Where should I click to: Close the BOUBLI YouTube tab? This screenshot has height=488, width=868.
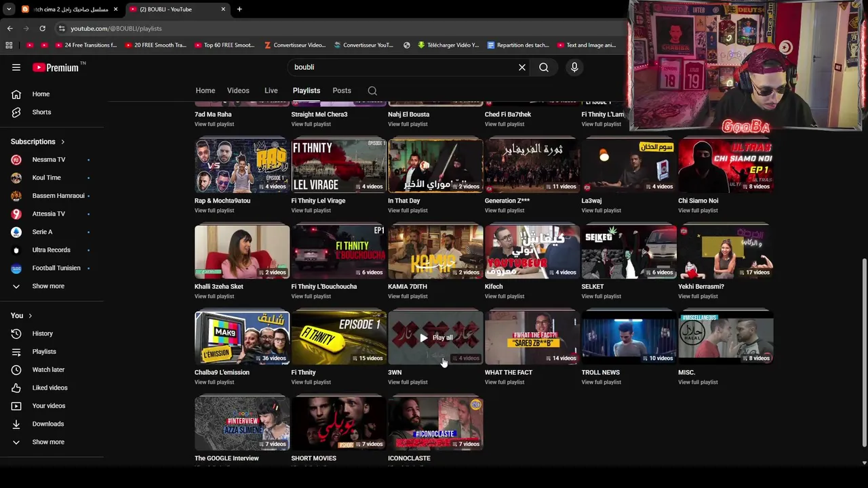[x=223, y=9]
